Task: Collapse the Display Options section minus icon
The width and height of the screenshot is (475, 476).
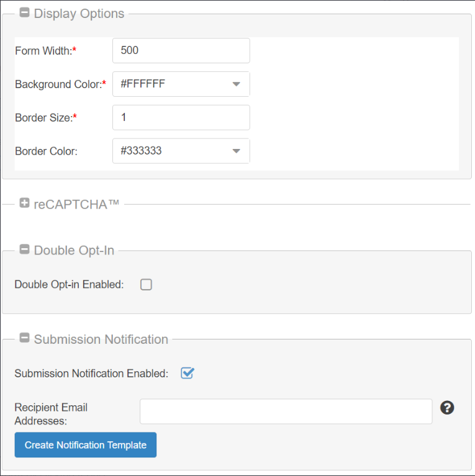Action: [x=24, y=12]
